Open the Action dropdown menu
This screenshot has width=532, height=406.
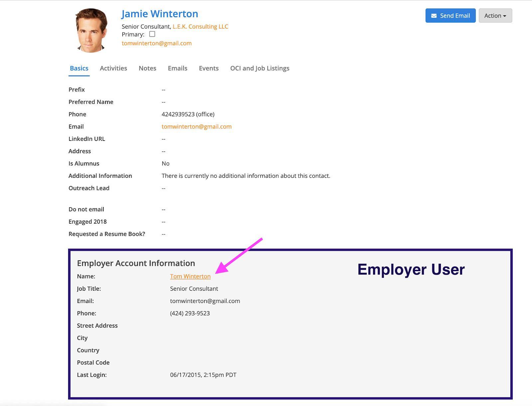(495, 16)
